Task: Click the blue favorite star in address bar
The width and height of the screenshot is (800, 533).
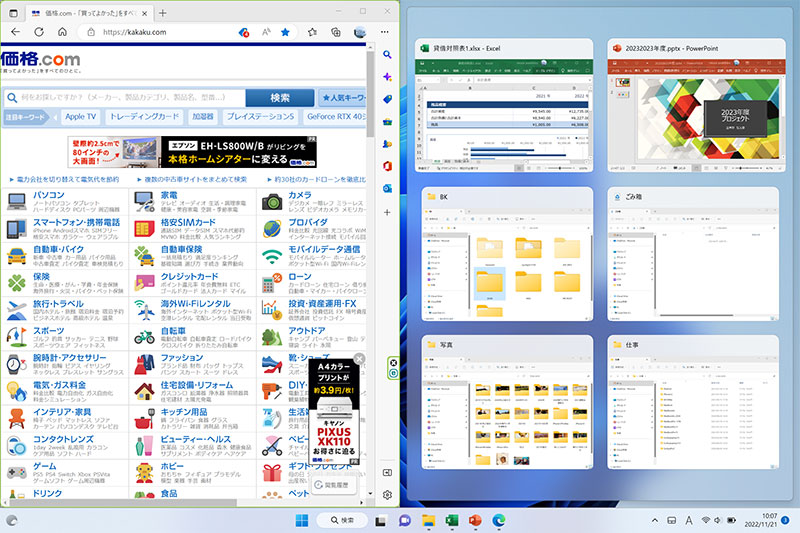Action: [x=285, y=32]
